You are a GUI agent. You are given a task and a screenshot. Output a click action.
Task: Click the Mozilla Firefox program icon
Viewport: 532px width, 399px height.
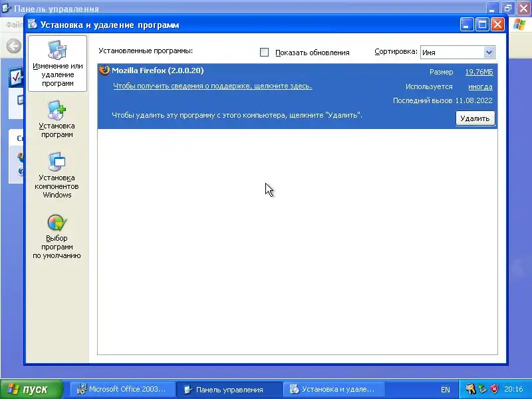coord(104,70)
